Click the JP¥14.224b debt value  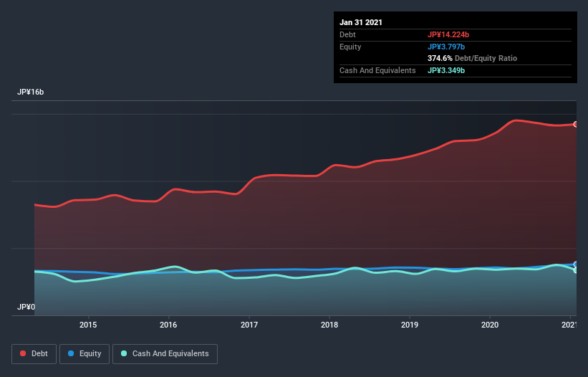[448, 34]
